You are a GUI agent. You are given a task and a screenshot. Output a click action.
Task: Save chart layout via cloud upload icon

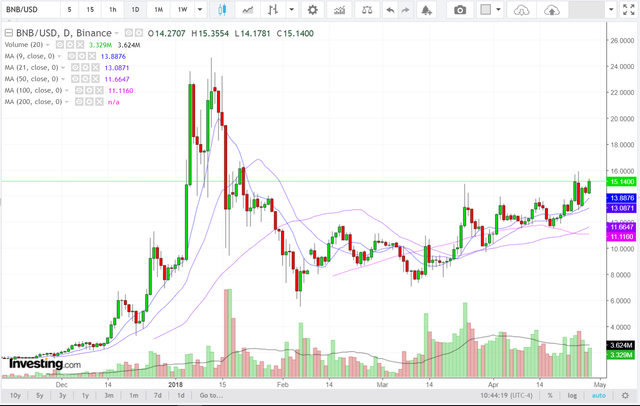(x=552, y=10)
